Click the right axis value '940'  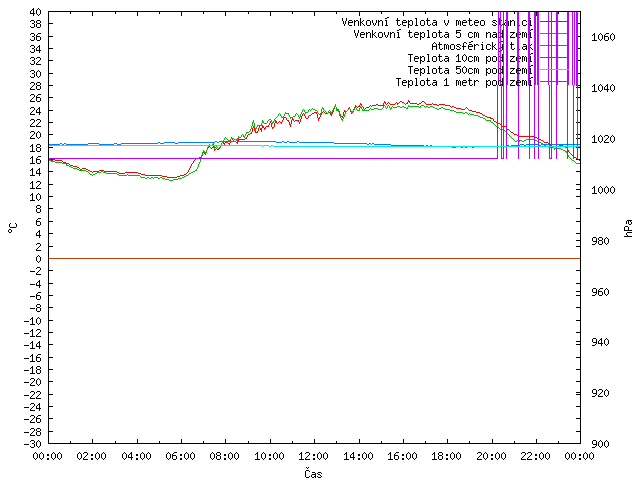pyautogui.click(x=600, y=342)
